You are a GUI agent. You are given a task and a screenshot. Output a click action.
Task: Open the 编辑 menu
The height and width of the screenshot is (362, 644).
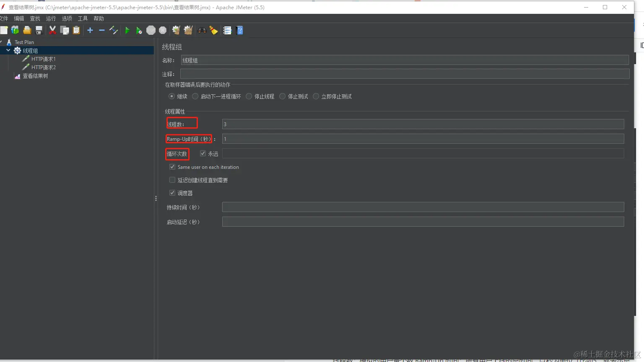(19, 18)
